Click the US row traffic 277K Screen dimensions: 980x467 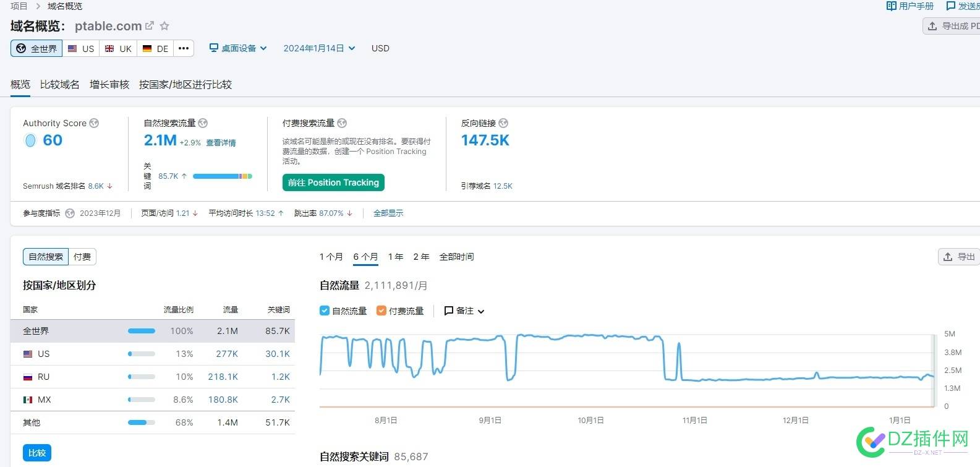click(227, 354)
